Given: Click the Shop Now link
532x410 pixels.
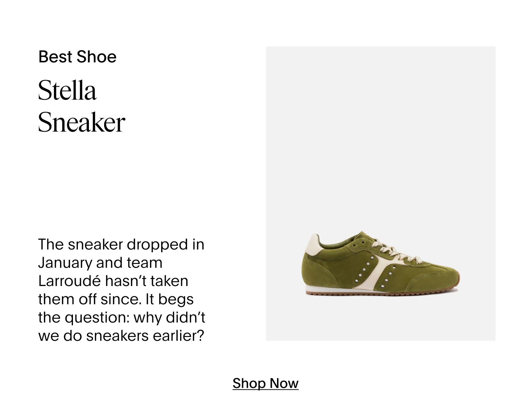Looking at the screenshot, I should coord(265,383).
